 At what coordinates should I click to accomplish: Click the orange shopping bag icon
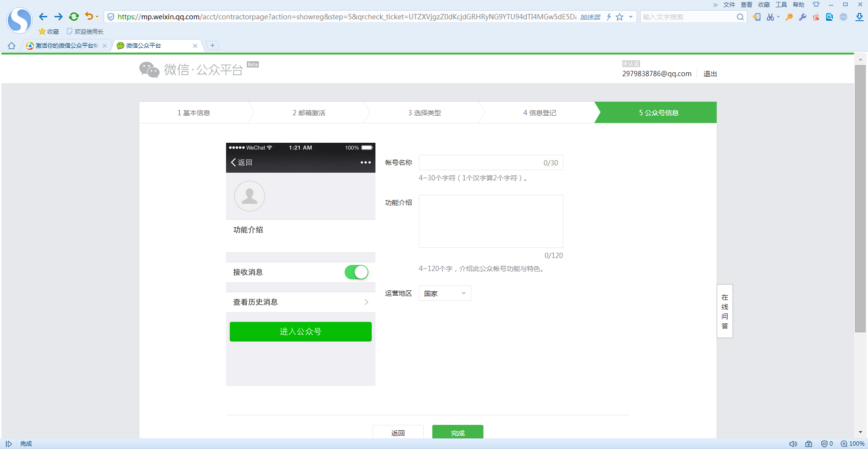[816, 17]
